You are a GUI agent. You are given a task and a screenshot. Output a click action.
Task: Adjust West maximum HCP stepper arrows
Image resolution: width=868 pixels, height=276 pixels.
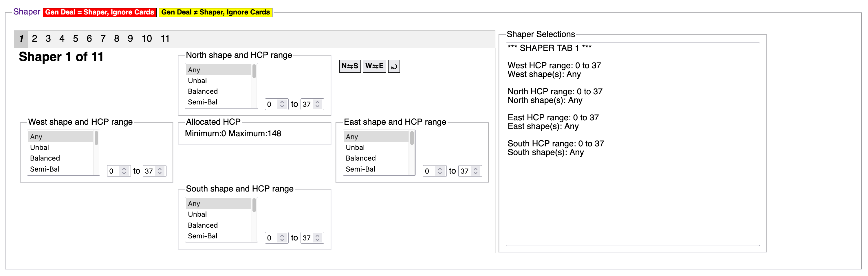pyautogui.click(x=160, y=171)
